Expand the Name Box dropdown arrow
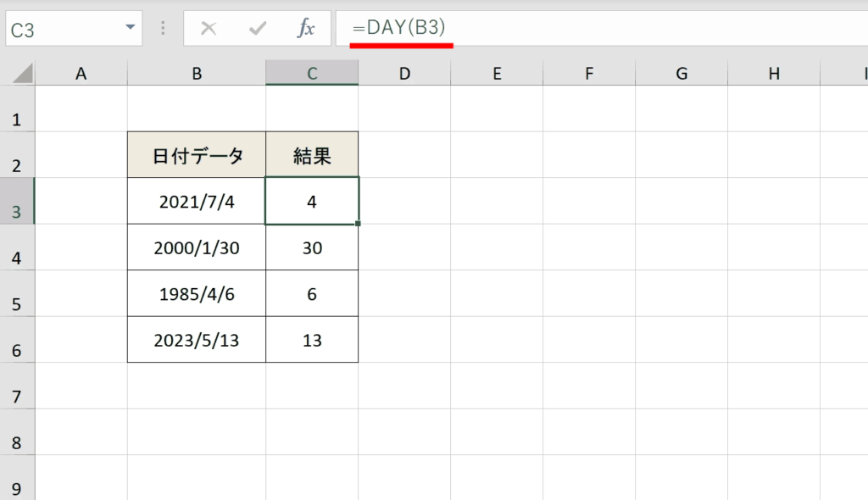Image resolution: width=868 pixels, height=500 pixels. 130,27
